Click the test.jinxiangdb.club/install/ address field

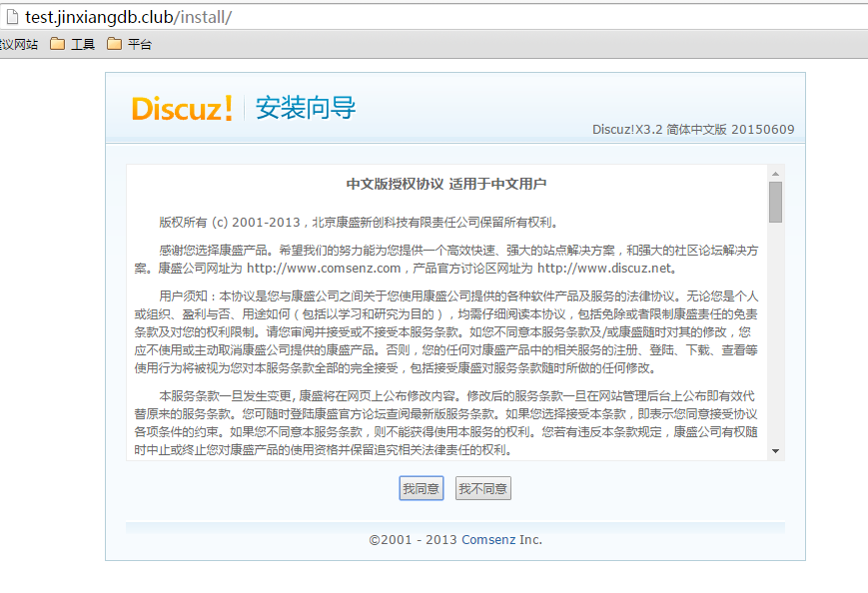coord(128,18)
